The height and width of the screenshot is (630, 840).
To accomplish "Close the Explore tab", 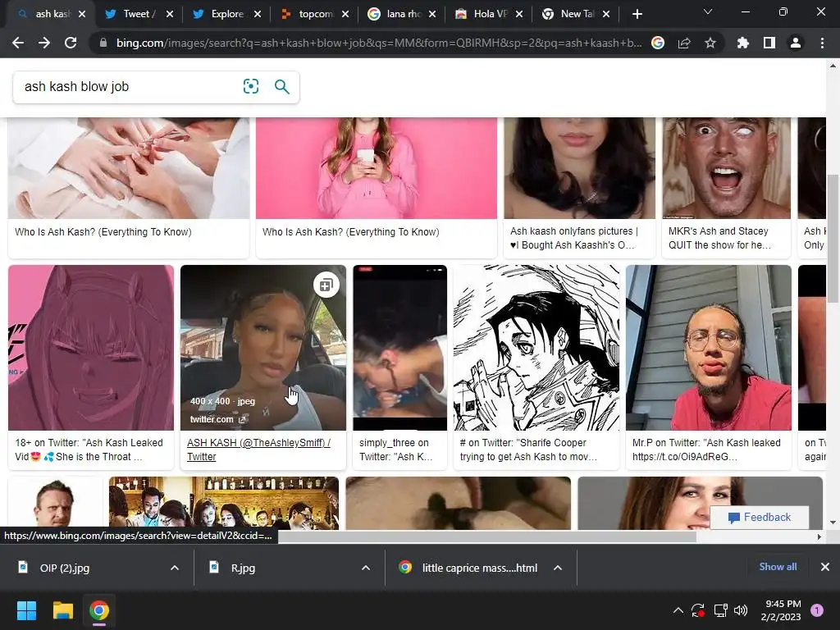I will pyautogui.click(x=258, y=14).
